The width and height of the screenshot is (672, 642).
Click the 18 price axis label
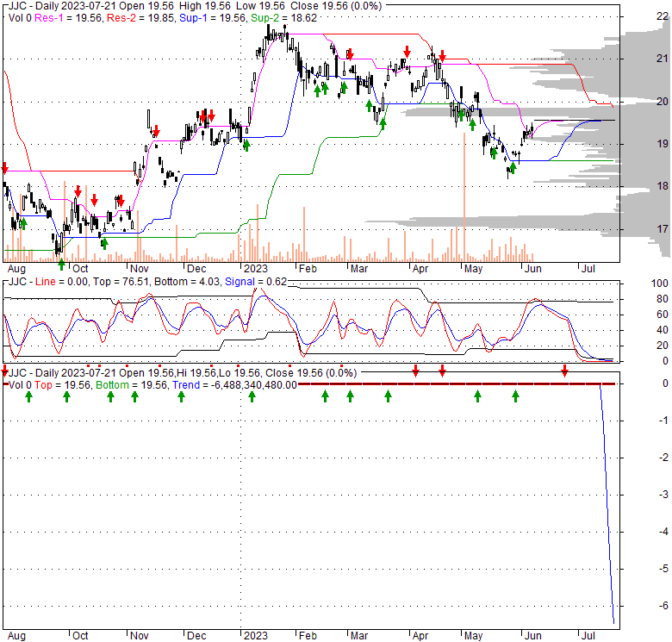663,185
